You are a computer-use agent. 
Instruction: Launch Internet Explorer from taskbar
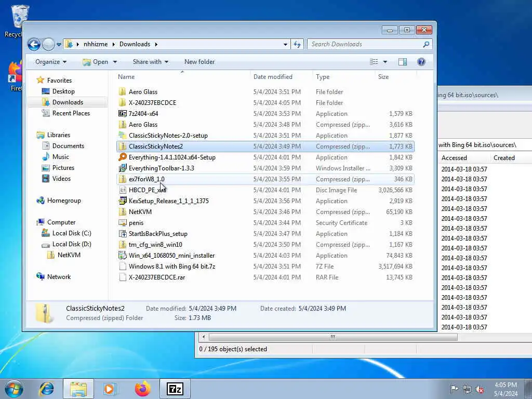coord(46,389)
